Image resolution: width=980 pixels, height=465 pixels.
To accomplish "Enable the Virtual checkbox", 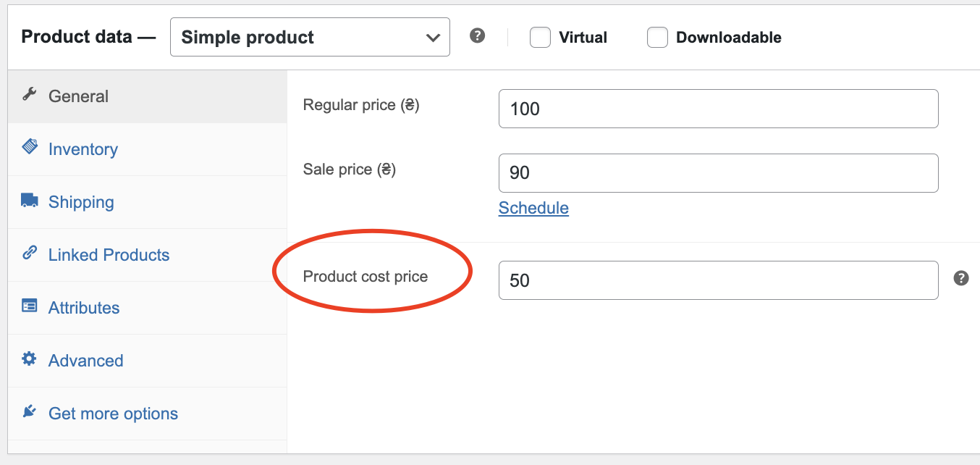I will (540, 38).
